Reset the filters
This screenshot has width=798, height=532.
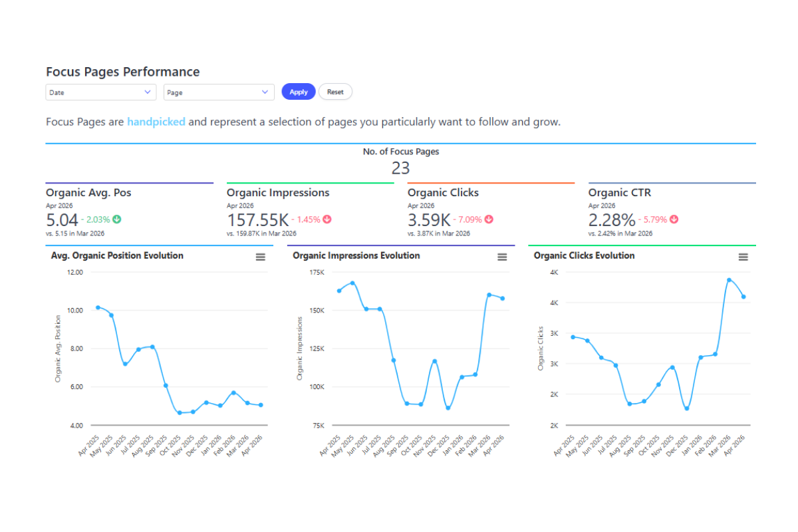335,92
